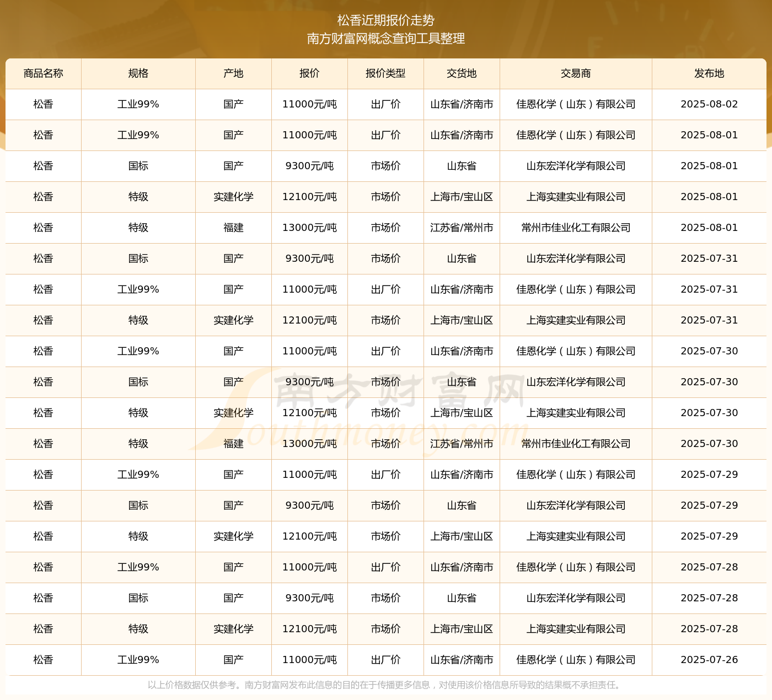Click 山东宏洋化学有限公司 in the 2025-08-01 row

(576, 166)
